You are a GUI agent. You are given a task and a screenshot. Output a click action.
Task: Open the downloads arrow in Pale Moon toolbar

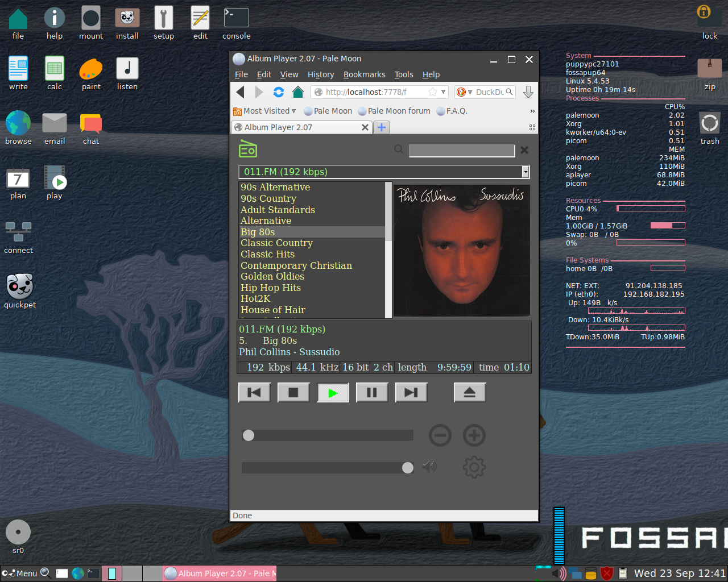click(528, 92)
